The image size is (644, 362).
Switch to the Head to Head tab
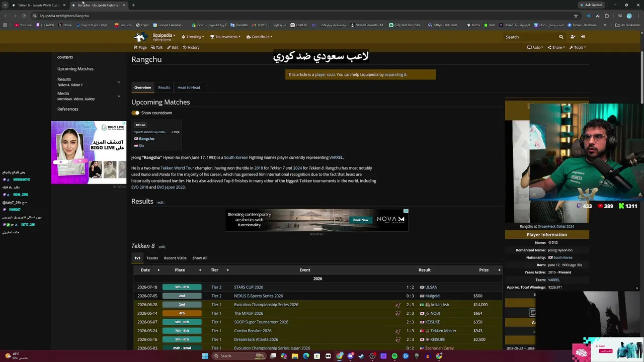pyautogui.click(x=189, y=87)
